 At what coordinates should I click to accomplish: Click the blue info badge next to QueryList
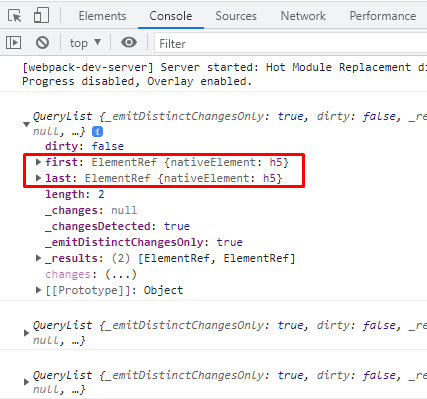[97, 132]
